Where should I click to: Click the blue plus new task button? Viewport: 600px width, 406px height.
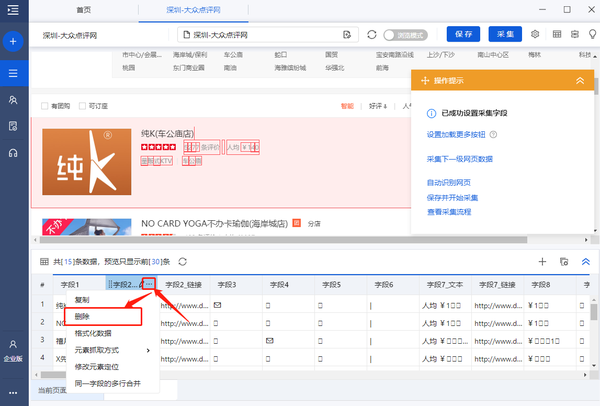point(13,41)
